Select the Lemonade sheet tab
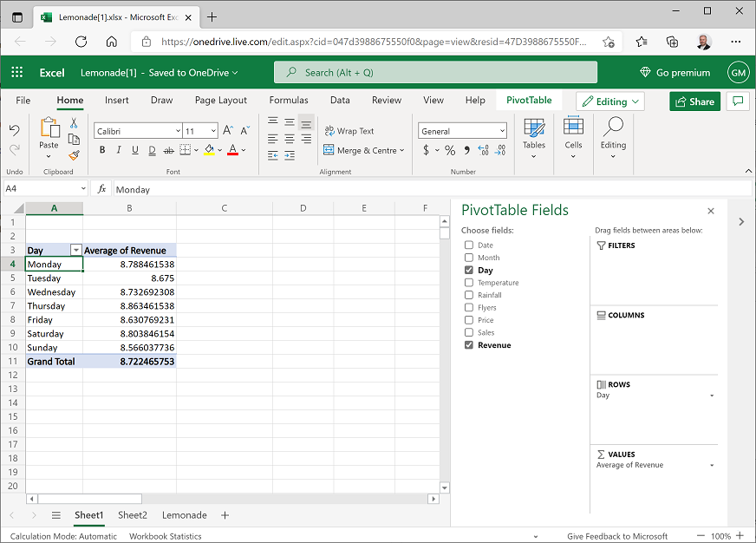756x543 pixels. click(x=184, y=514)
